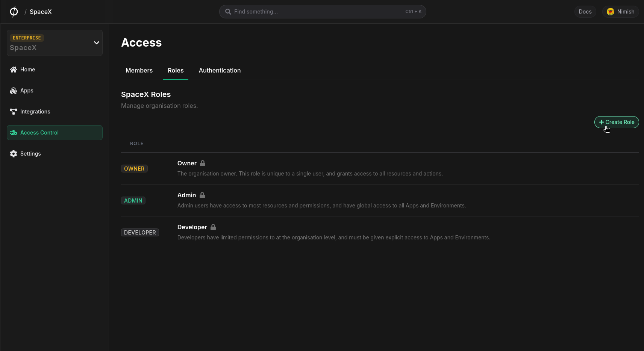
Task: Open the Docs link
Action: click(x=585, y=12)
